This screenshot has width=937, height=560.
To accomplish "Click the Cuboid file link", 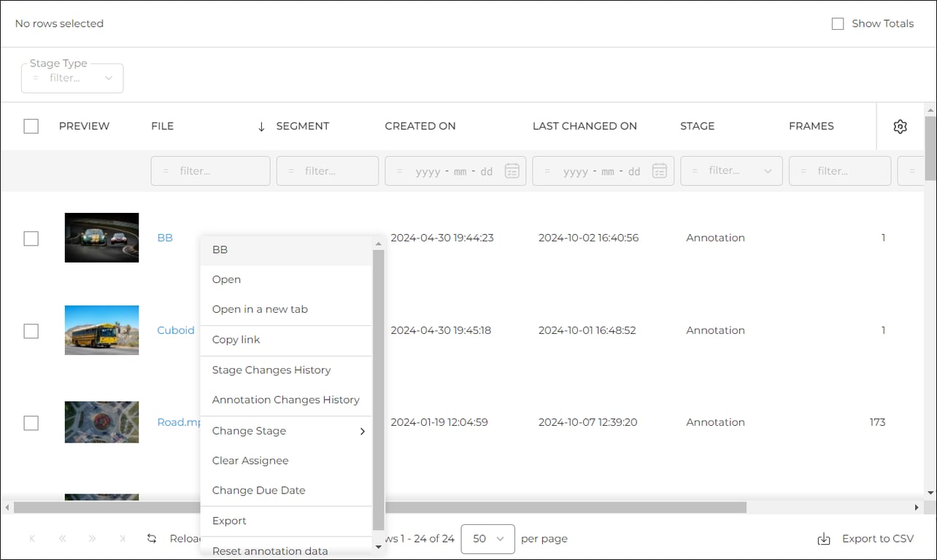I will click(x=175, y=330).
